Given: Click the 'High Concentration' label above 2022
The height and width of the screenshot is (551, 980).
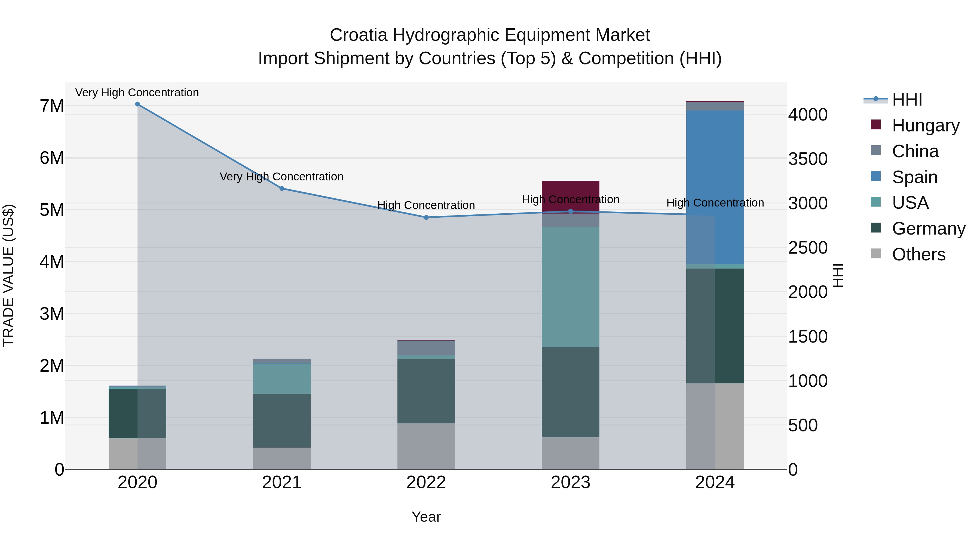Looking at the screenshot, I should (x=426, y=205).
